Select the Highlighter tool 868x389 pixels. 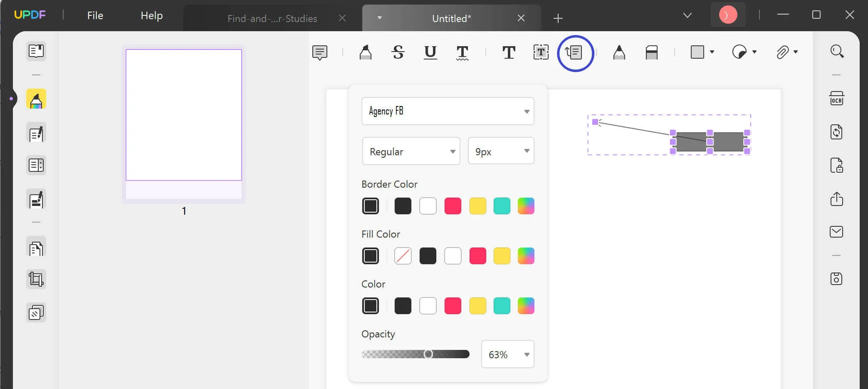pyautogui.click(x=365, y=52)
